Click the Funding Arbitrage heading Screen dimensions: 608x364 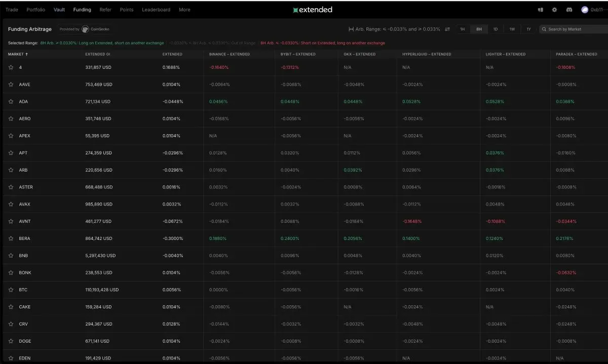[x=30, y=29]
